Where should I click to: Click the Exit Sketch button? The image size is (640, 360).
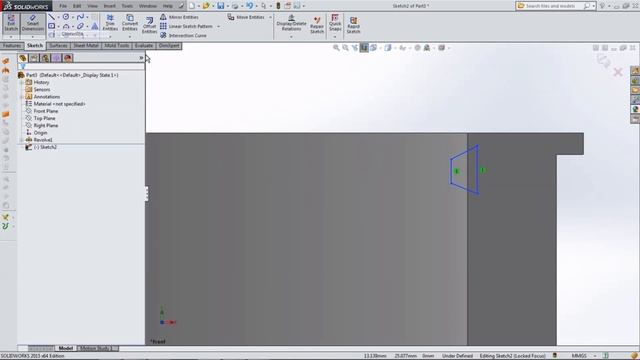click(x=11, y=23)
